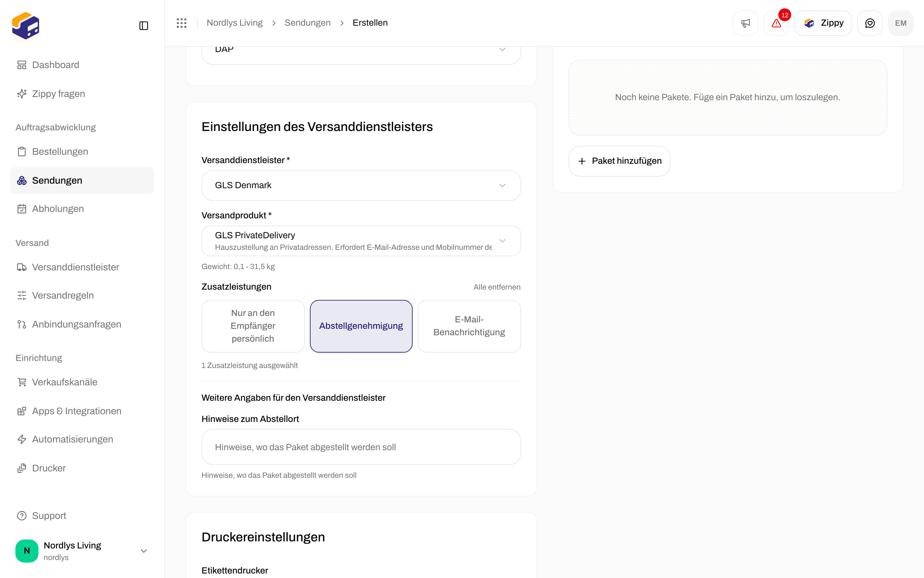Click Alle entfernen link

pos(497,287)
